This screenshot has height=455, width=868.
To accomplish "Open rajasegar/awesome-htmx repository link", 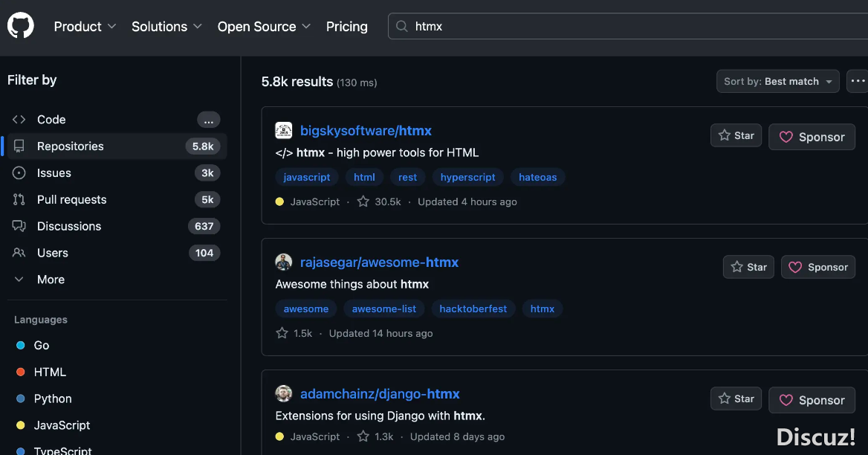I will [379, 262].
